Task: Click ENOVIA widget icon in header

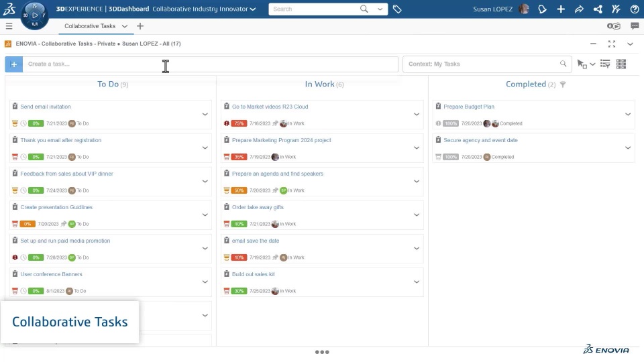Action: point(8,44)
